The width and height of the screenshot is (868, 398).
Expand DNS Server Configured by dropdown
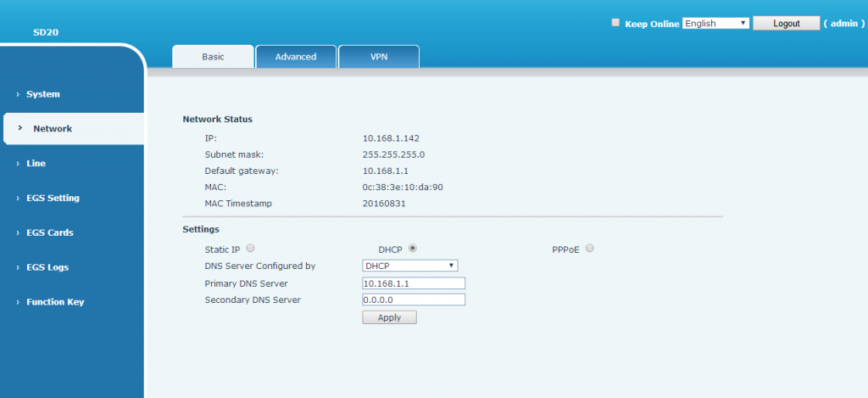point(409,266)
